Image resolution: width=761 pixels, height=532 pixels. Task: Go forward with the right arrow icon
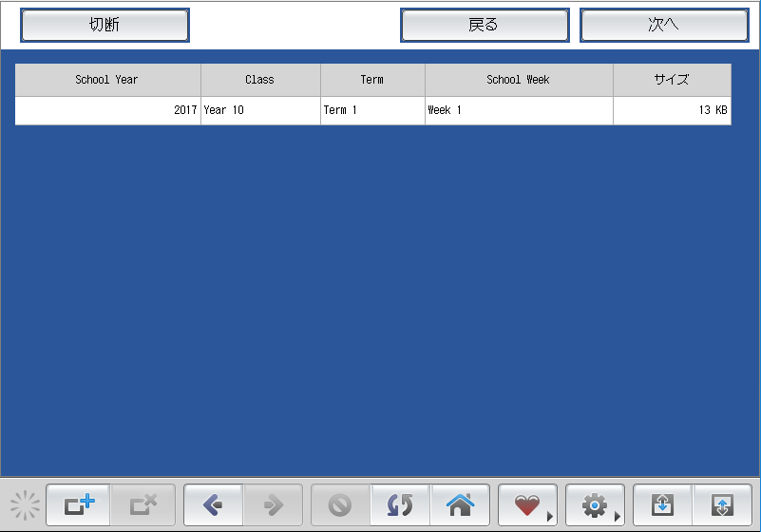273,504
